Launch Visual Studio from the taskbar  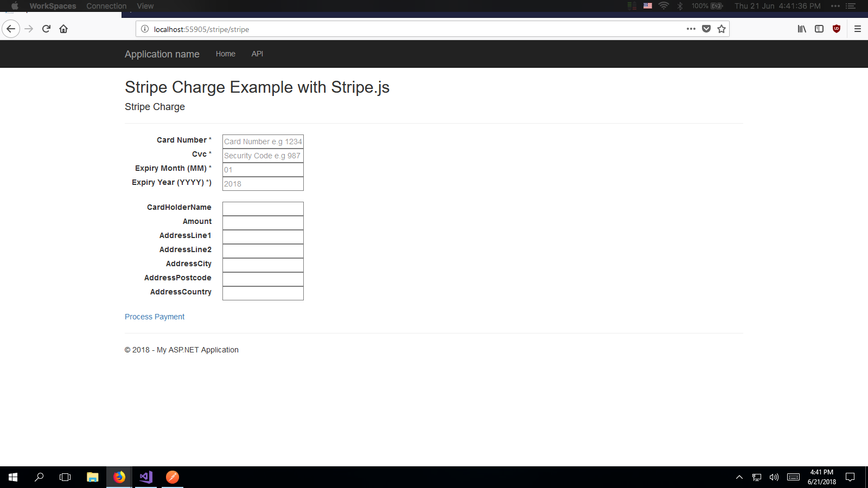[145, 477]
